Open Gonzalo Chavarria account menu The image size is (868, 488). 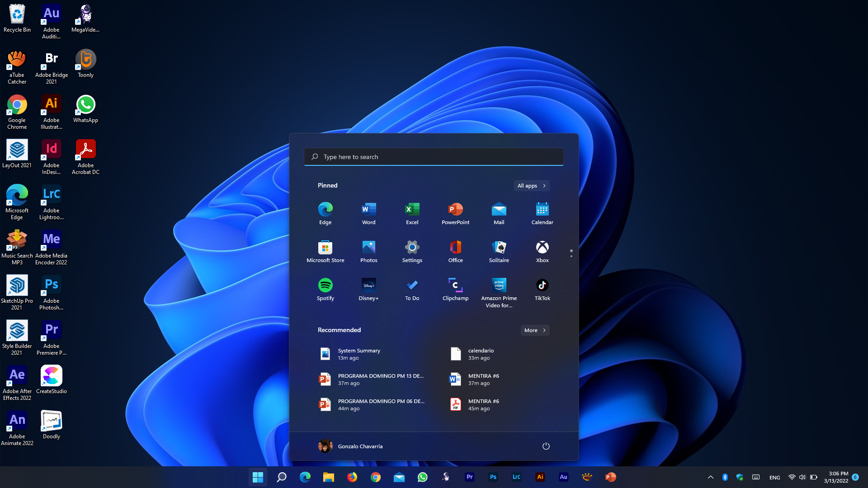tap(350, 446)
